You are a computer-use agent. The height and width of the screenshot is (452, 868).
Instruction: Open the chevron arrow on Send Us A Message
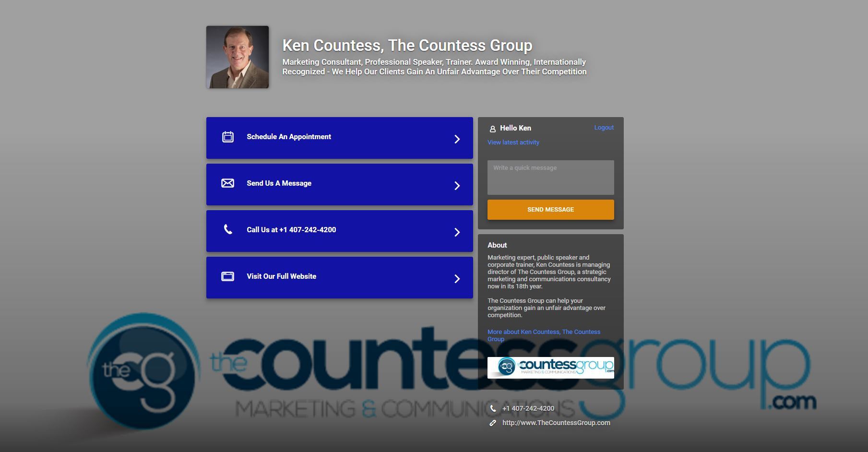point(457,186)
